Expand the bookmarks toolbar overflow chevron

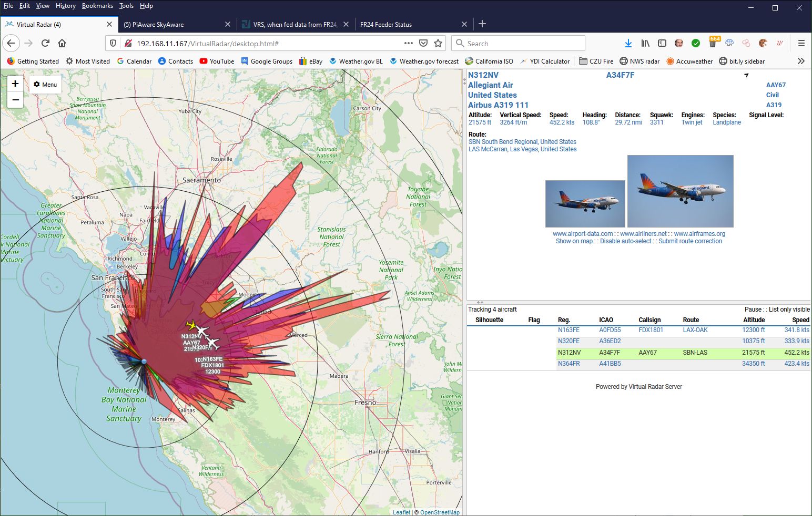click(800, 61)
